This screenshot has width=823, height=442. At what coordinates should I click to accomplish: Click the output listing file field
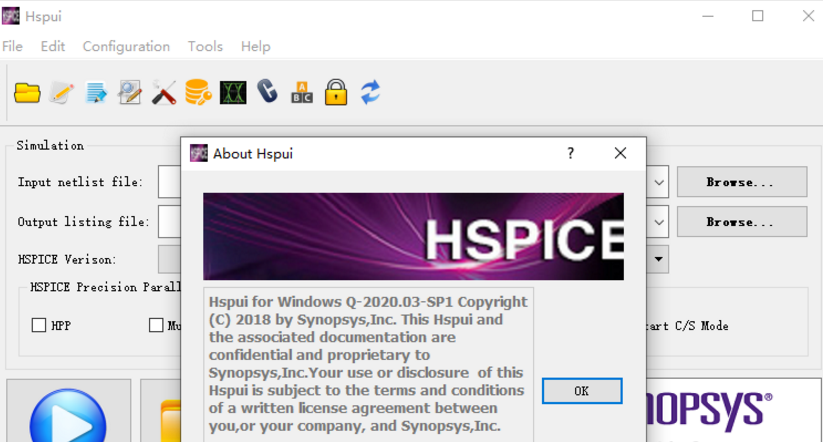pyautogui.click(x=170, y=222)
